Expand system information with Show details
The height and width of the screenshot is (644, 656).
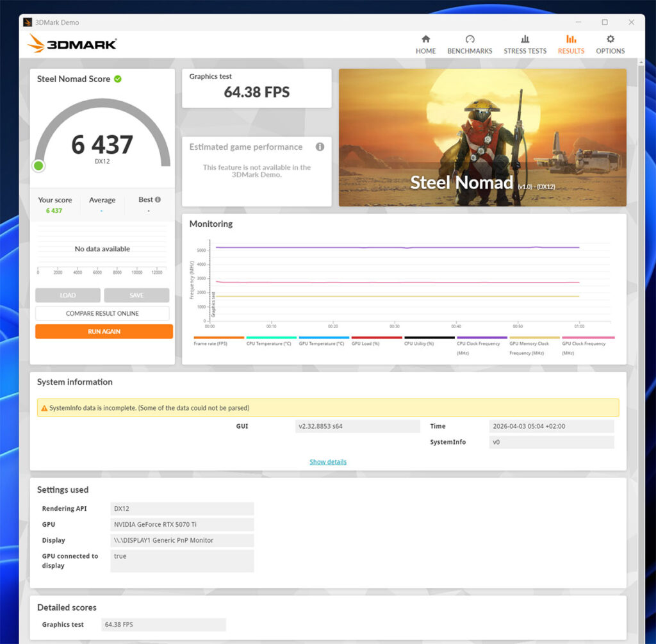[328, 462]
